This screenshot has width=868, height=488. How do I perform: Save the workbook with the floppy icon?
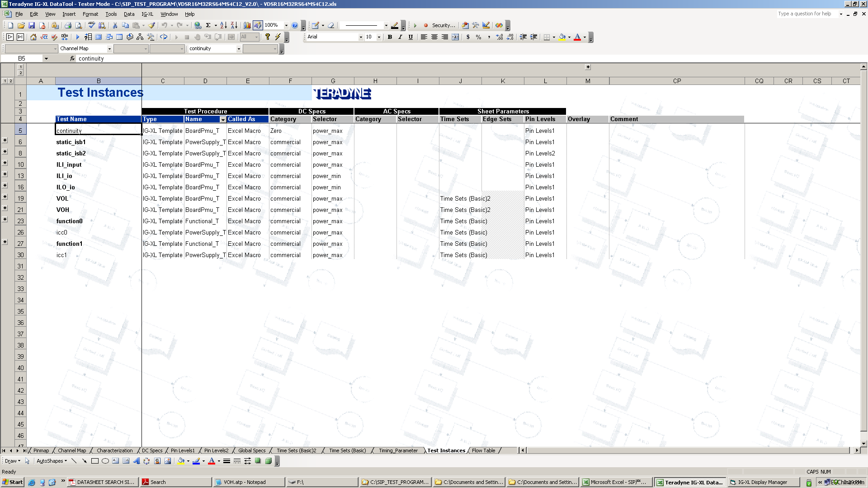32,25
